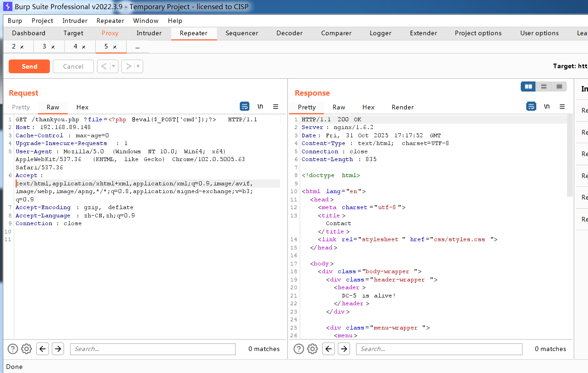588x373 pixels.
Task: Click the Burp Suite lightning logo icon
Action: click(7, 7)
